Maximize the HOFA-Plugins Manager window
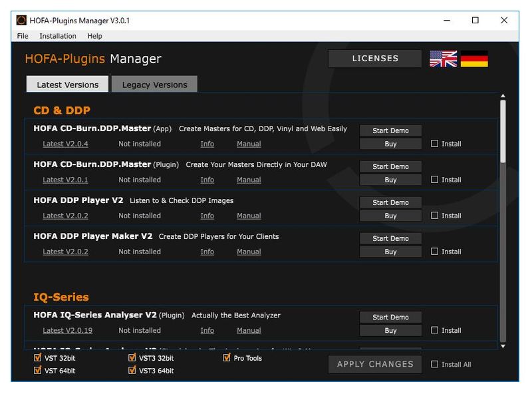 click(x=475, y=21)
